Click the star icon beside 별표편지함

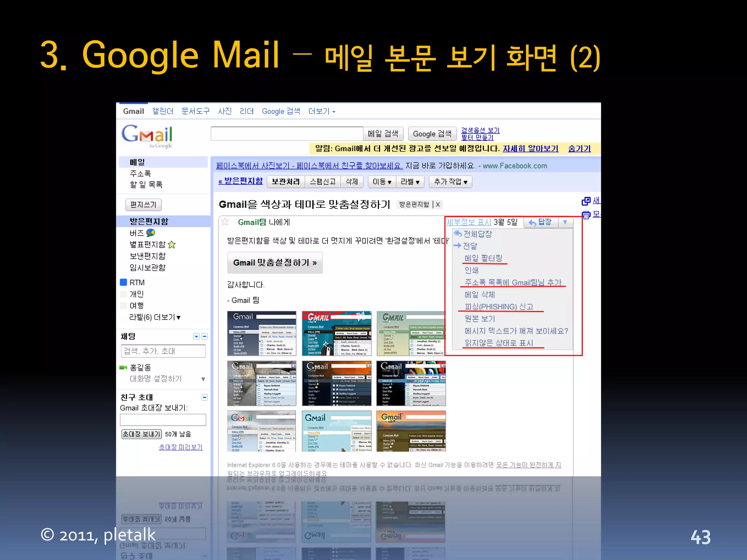pyautogui.click(x=172, y=244)
